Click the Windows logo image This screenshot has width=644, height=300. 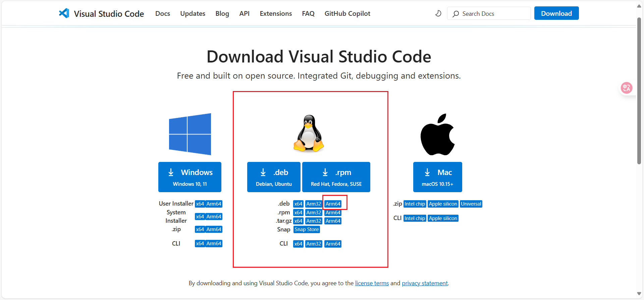tap(190, 134)
